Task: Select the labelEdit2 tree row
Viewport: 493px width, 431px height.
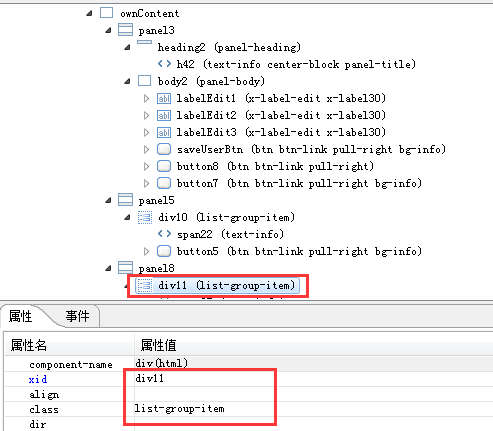Action: [281, 115]
